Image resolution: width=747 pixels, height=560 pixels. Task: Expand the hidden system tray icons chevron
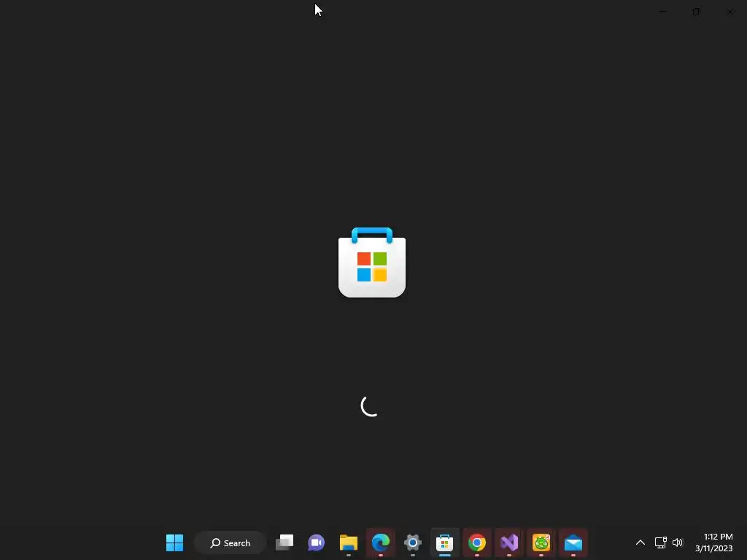640,542
